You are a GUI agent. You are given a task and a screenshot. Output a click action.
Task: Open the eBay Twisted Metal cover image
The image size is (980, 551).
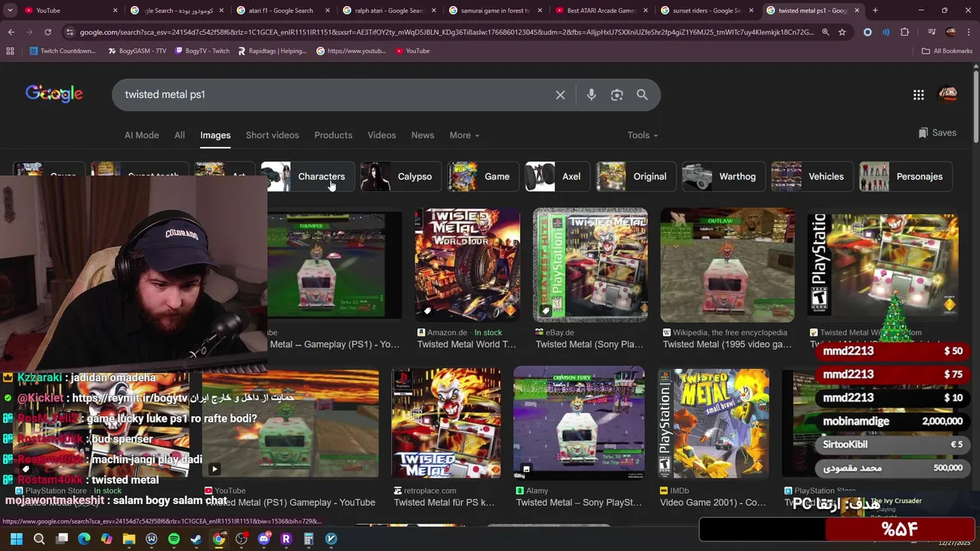(590, 265)
